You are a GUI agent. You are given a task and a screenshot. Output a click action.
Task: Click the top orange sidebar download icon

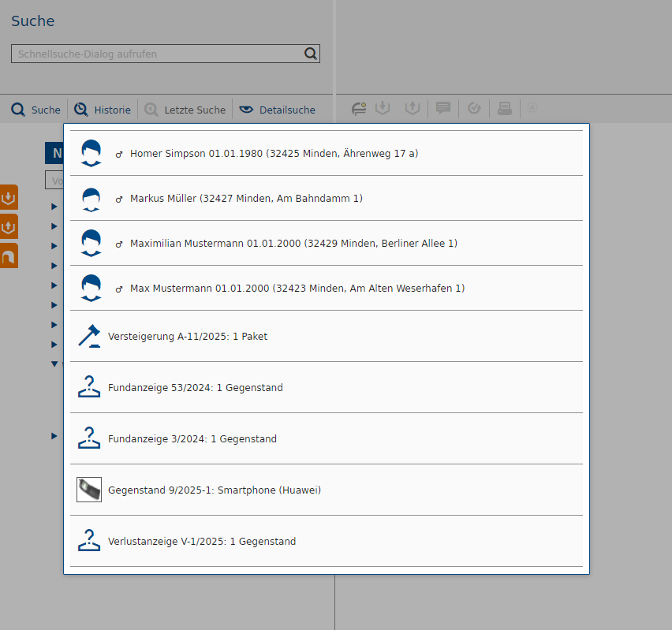point(9,197)
